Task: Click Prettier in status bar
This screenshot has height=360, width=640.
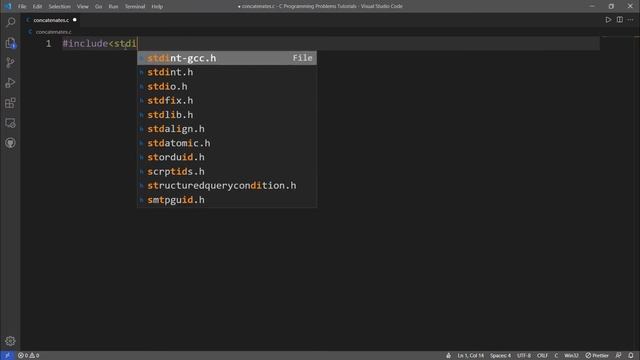Action: coord(597,356)
